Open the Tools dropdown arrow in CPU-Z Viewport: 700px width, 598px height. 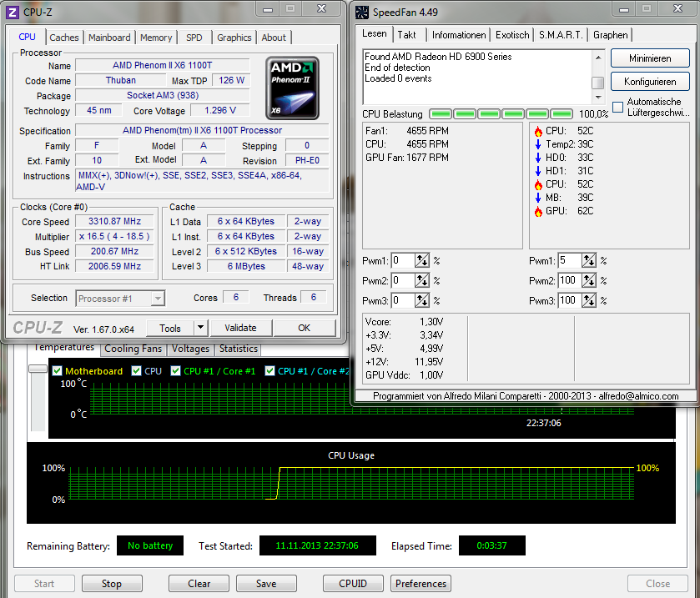pos(201,328)
